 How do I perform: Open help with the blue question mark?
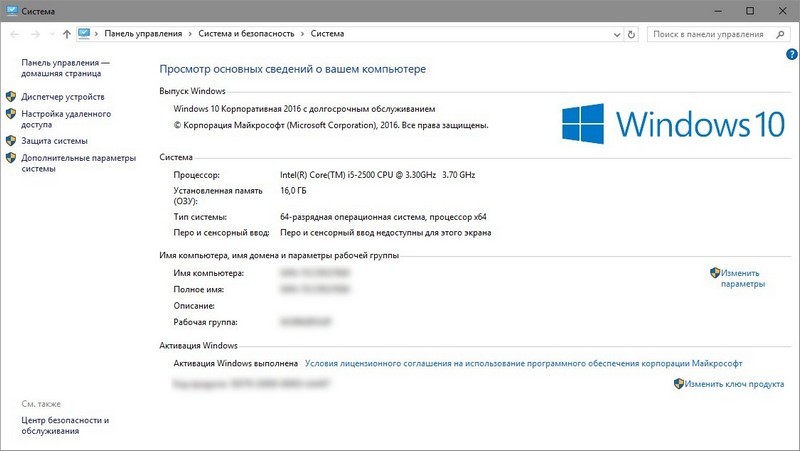[792, 54]
